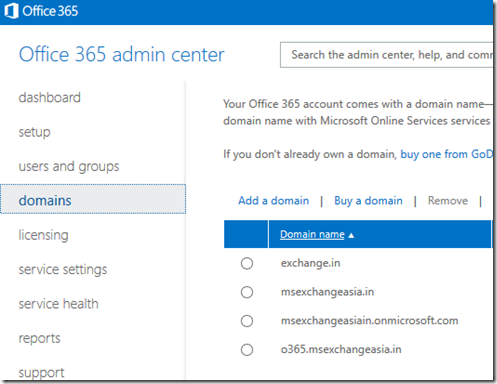Open the support section
Screen dimensions: 497x384
pos(42,373)
